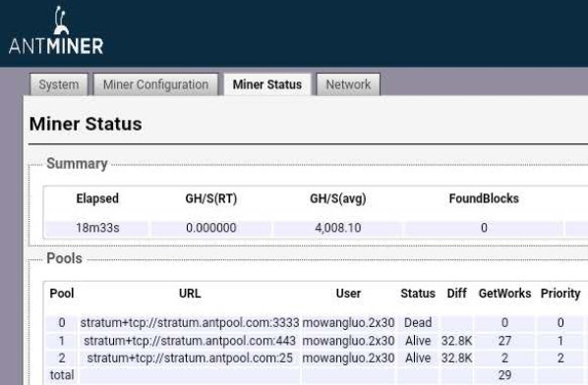
Task: Click the Antminer logo
Action: point(56,30)
